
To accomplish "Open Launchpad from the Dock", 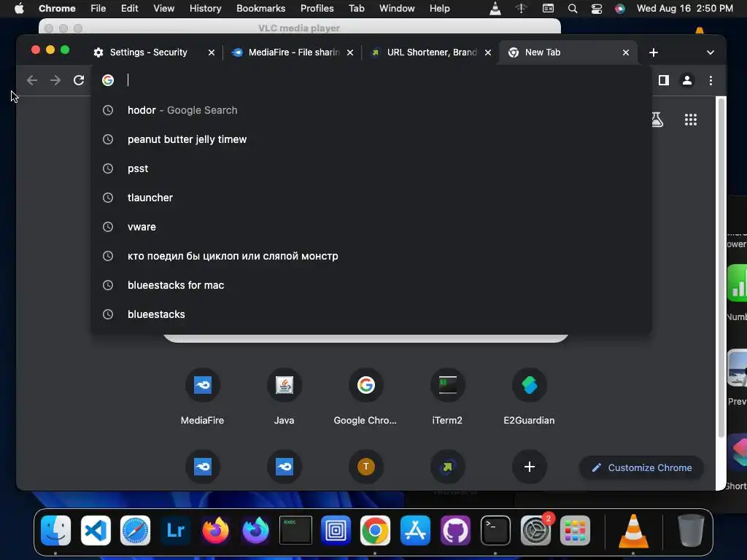I will pos(575,530).
